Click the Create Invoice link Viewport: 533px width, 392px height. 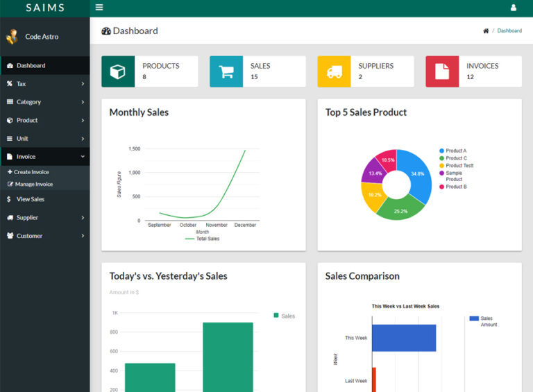tap(31, 172)
